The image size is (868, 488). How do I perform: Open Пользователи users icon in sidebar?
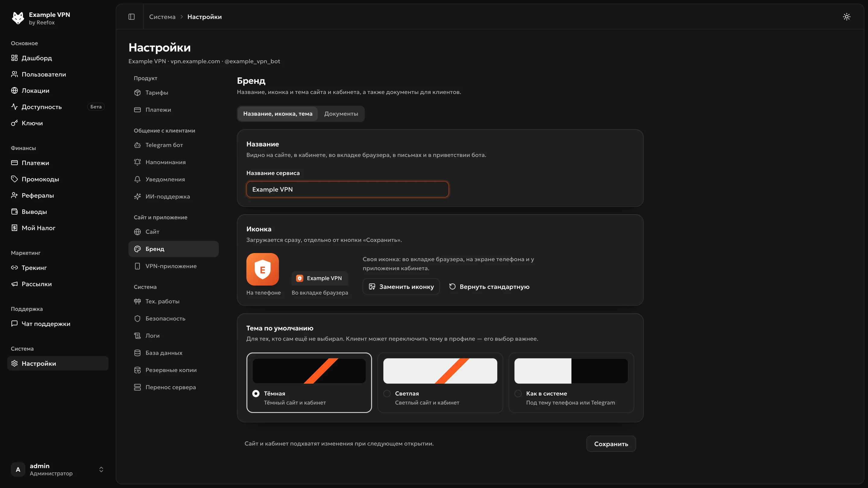(x=14, y=74)
